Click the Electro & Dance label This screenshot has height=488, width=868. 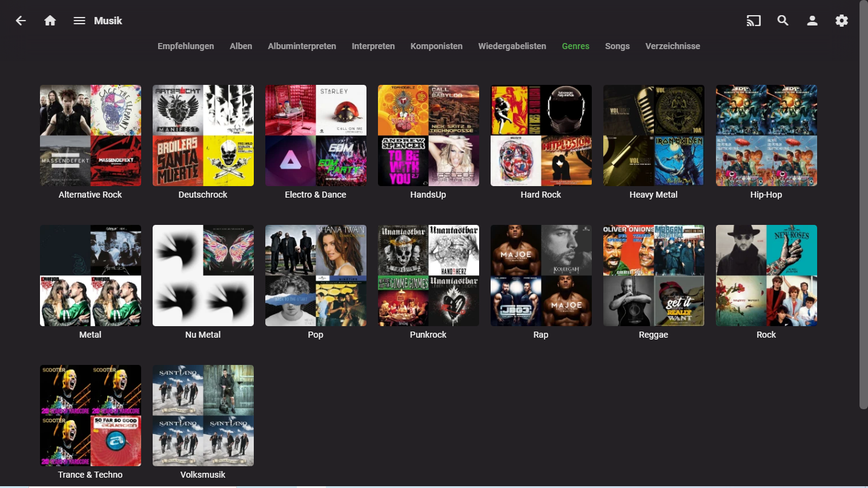[x=316, y=195]
